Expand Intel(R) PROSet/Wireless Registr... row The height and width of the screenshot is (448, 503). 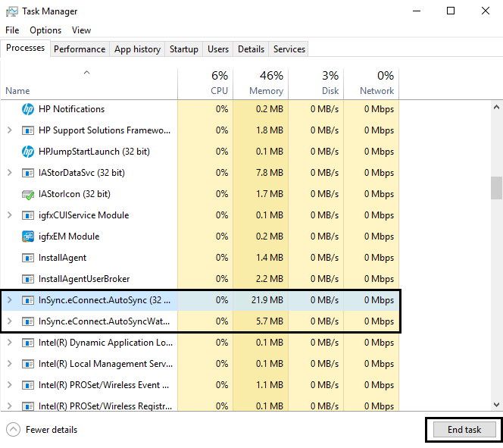(x=10, y=406)
